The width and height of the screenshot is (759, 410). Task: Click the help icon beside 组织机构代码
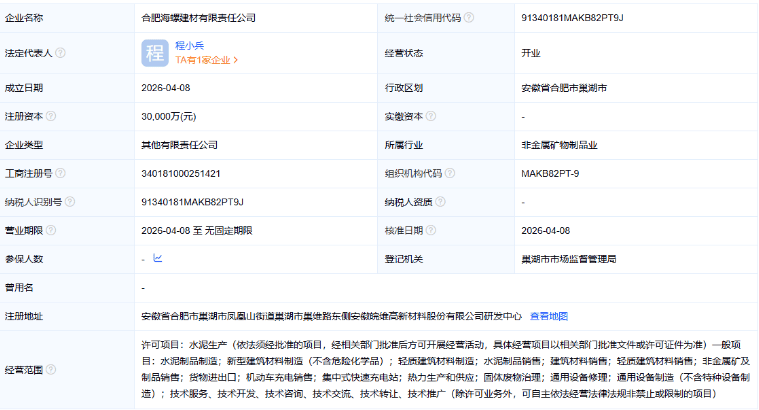click(452, 173)
